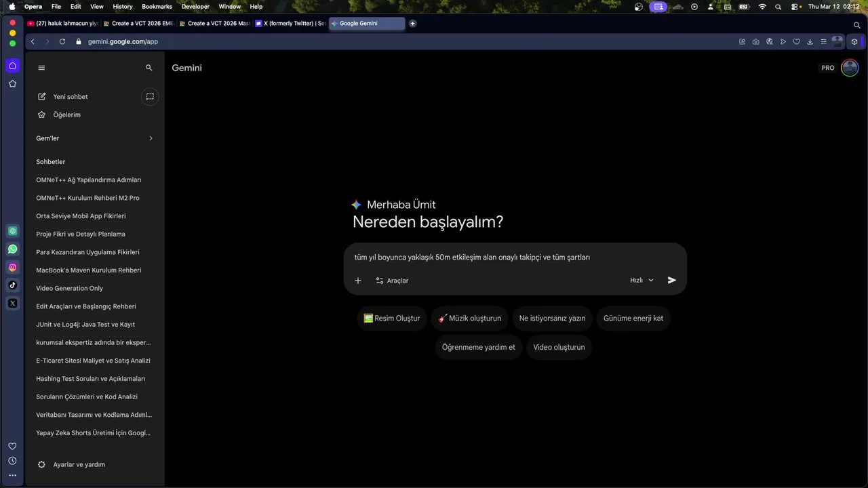Click the translate page icon in address bar

[769, 41]
